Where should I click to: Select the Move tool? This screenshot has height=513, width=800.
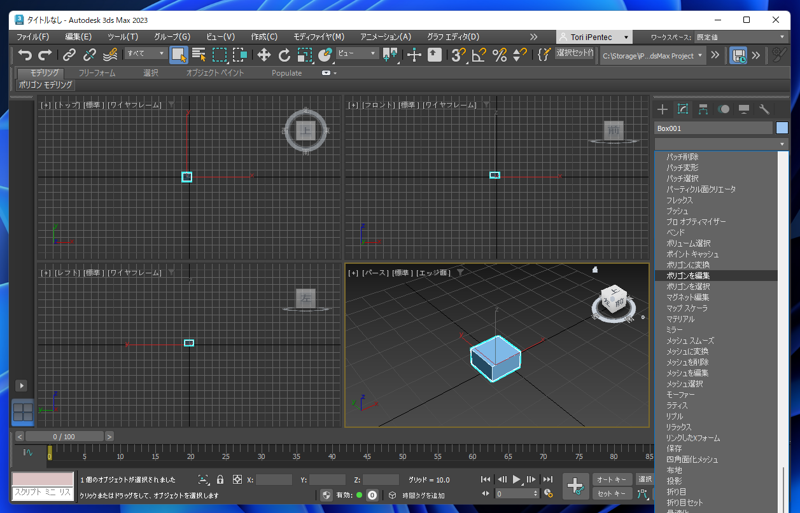coord(264,55)
